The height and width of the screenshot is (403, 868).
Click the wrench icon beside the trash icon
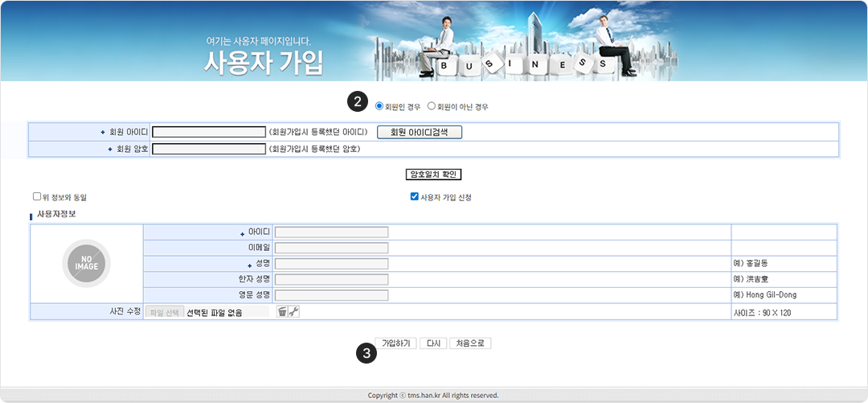293,311
